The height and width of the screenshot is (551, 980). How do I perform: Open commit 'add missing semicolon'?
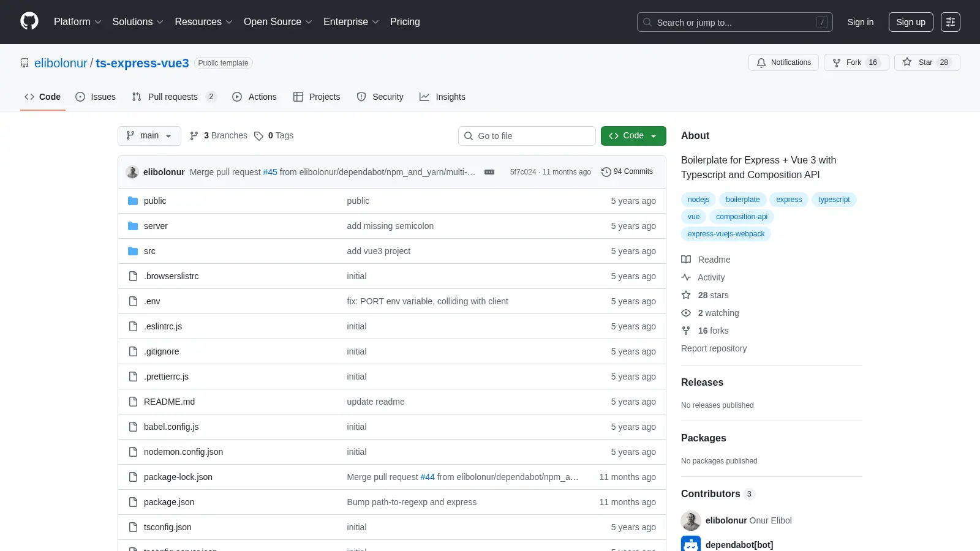coord(390,226)
